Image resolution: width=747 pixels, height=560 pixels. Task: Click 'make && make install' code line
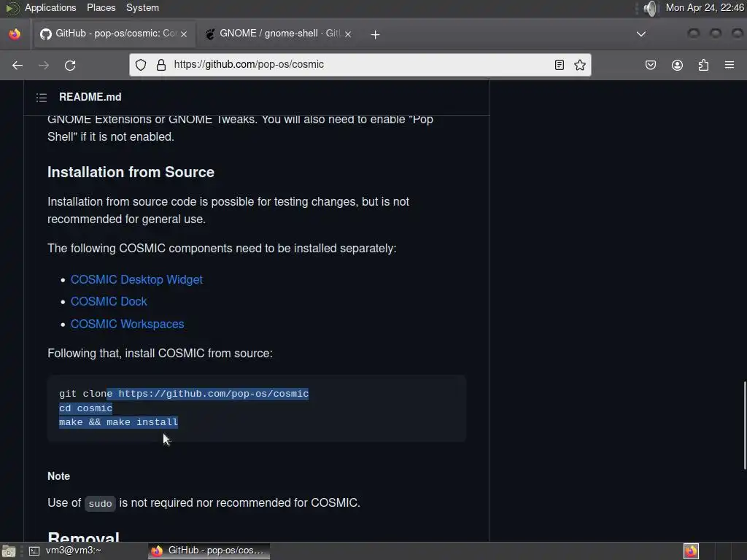[x=119, y=422]
